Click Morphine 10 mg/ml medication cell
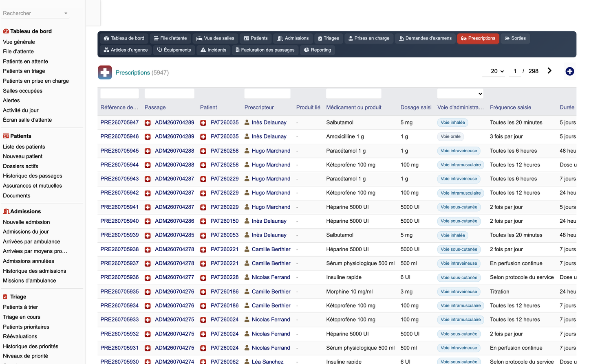Viewport: 589px width, 364px height. pos(349,292)
